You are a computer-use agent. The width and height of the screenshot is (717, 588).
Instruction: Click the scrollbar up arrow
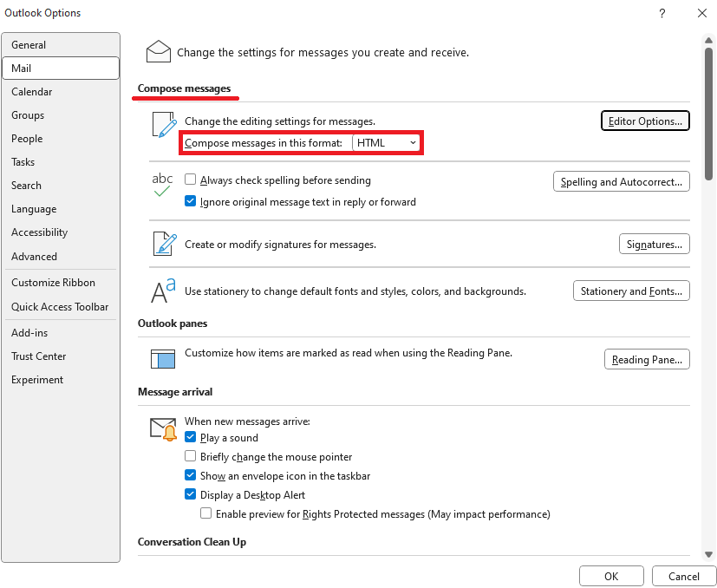pyautogui.click(x=708, y=41)
